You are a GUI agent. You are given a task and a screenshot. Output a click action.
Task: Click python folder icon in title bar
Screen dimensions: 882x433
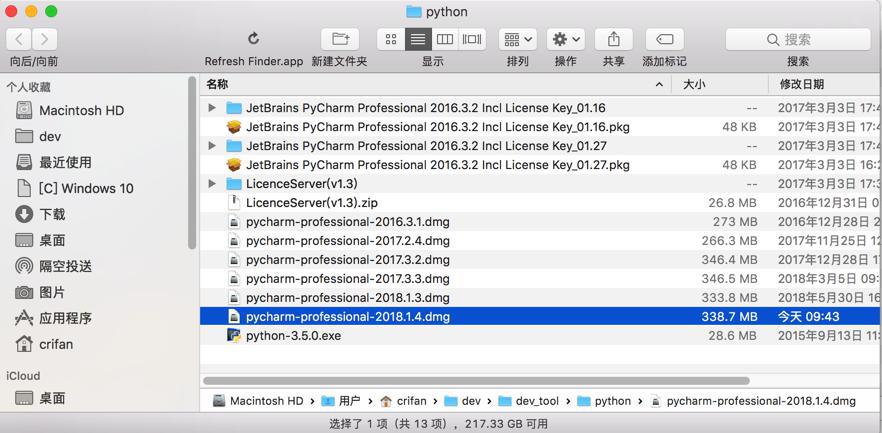(414, 12)
